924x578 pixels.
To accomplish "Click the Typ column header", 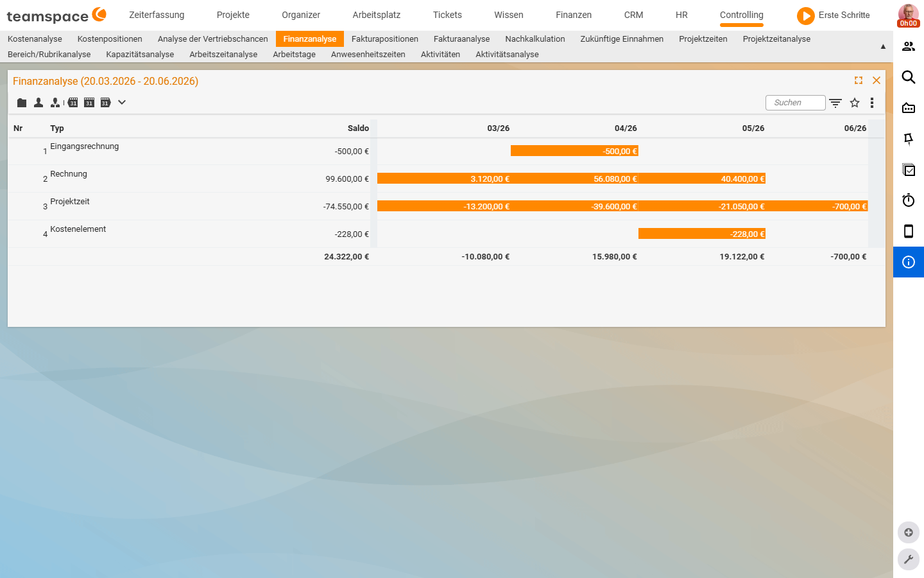I will 57,128.
